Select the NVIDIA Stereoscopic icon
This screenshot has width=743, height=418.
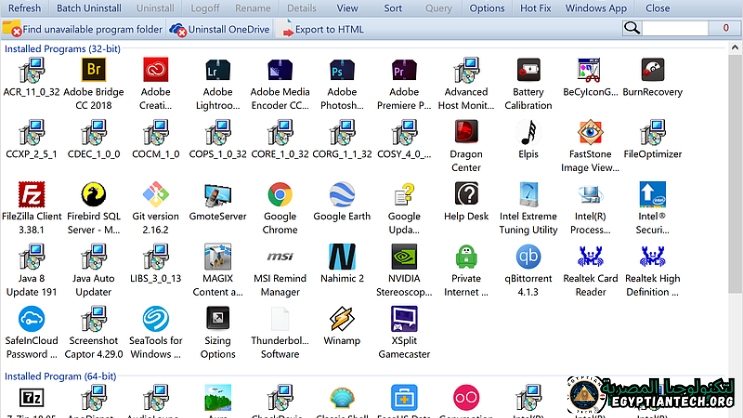404,256
